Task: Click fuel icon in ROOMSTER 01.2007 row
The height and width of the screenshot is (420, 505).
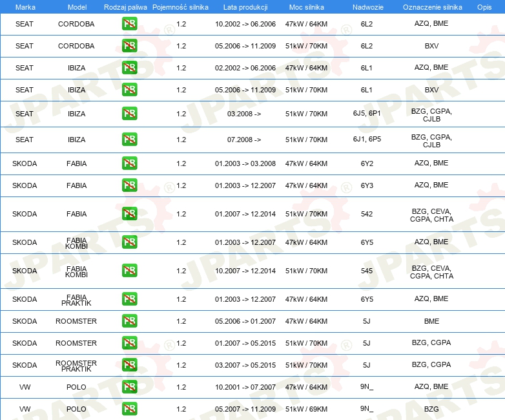Action: pyautogui.click(x=129, y=342)
